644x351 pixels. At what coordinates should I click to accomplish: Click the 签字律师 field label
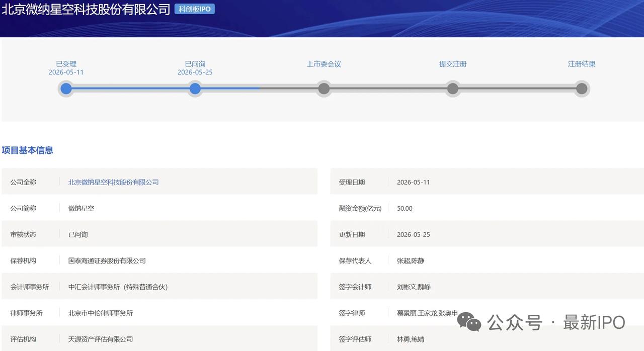tap(352, 313)
